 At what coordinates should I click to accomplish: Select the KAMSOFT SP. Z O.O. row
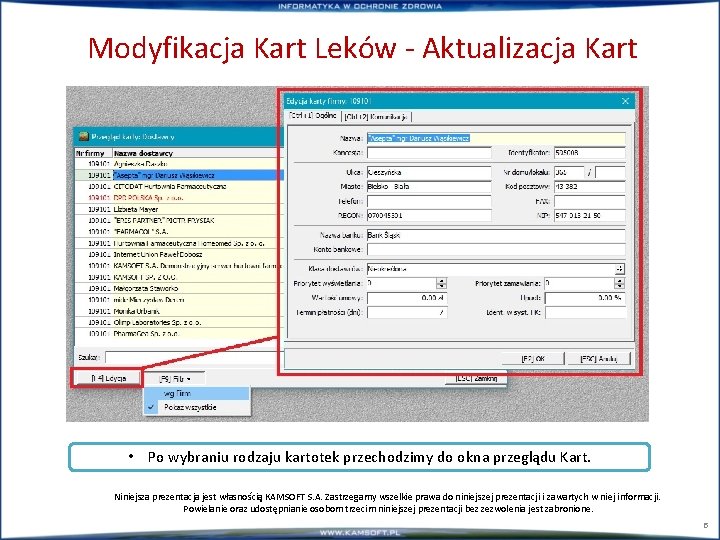point(179,277)
